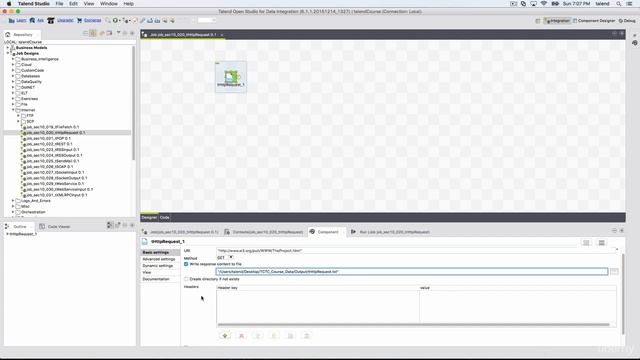Click the browse button beside file path
Screen dimensions: 640x360
coord(614,271)
